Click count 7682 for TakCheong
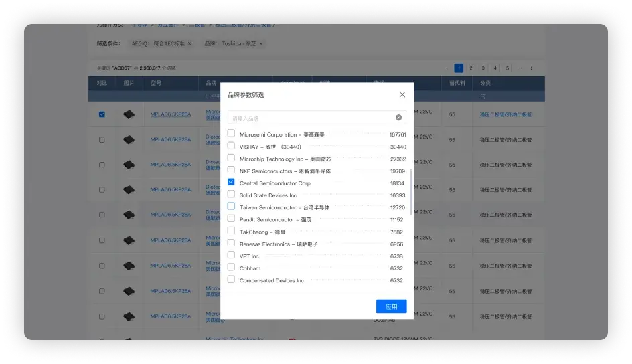632x364 pixels. 396,232
